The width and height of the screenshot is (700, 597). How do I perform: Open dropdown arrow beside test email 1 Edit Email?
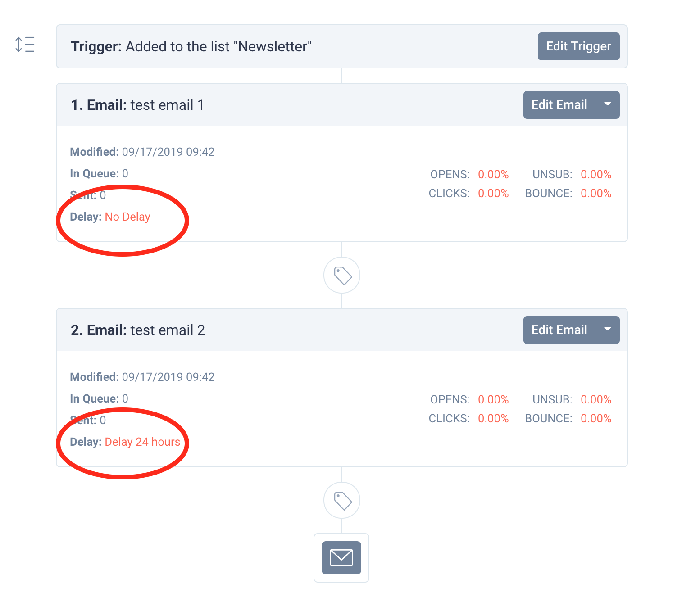click(x=608, y=105)
